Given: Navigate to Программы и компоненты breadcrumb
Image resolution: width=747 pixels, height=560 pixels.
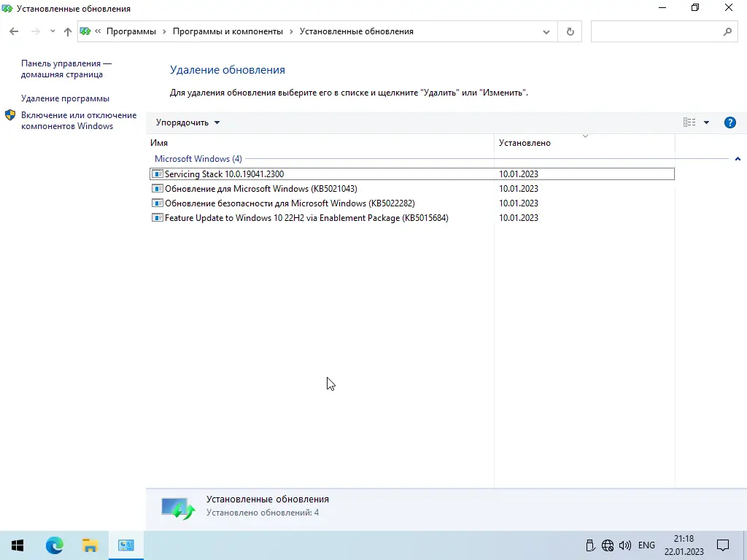Looking at the screenshot, I should (x=228, y=31).
